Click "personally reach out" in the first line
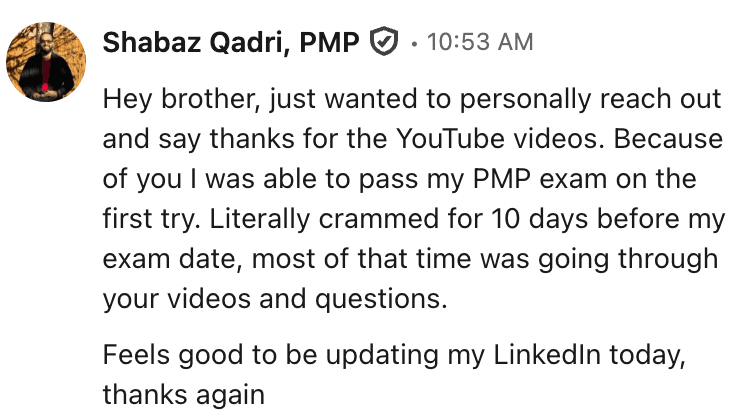The image size is (754, 420). tap(591, 100)
